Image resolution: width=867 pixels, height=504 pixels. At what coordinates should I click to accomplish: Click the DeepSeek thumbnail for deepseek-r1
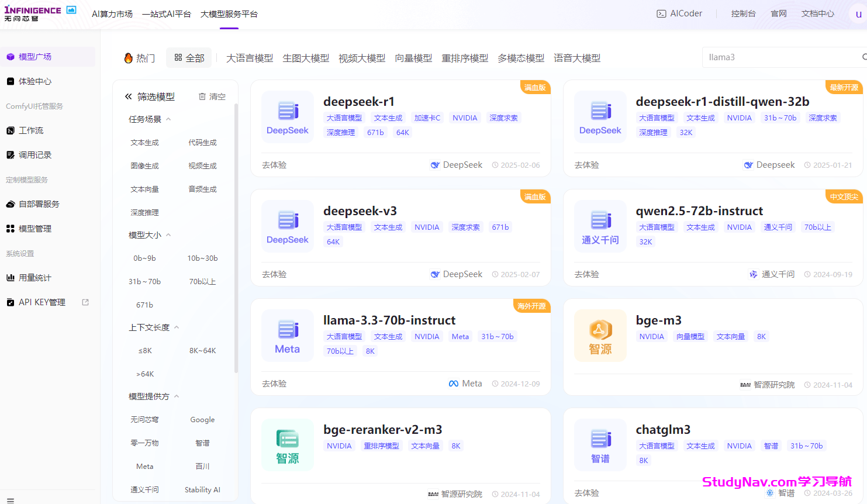click(x=287, y=117)
